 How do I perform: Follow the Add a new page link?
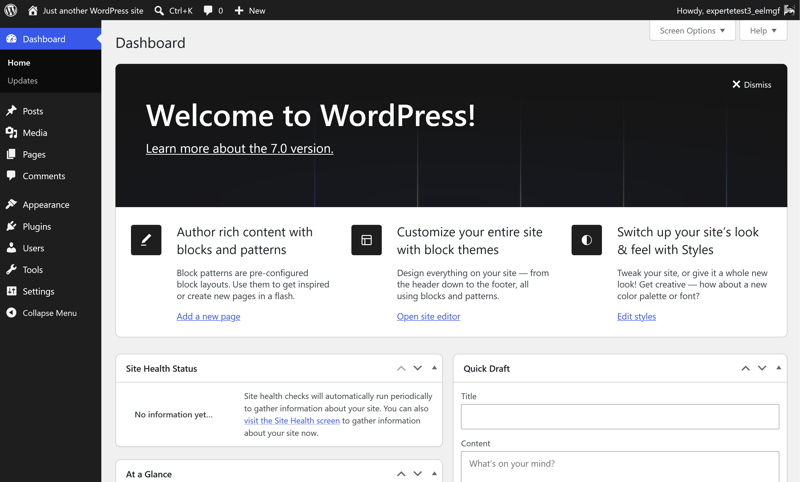208,316
